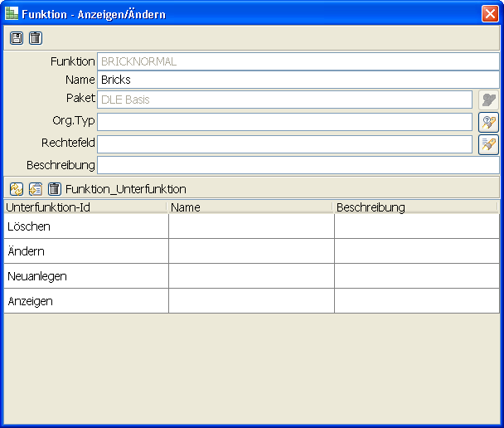
Task: Place cursor in the Beschreibung field
Action: point(298,165)
